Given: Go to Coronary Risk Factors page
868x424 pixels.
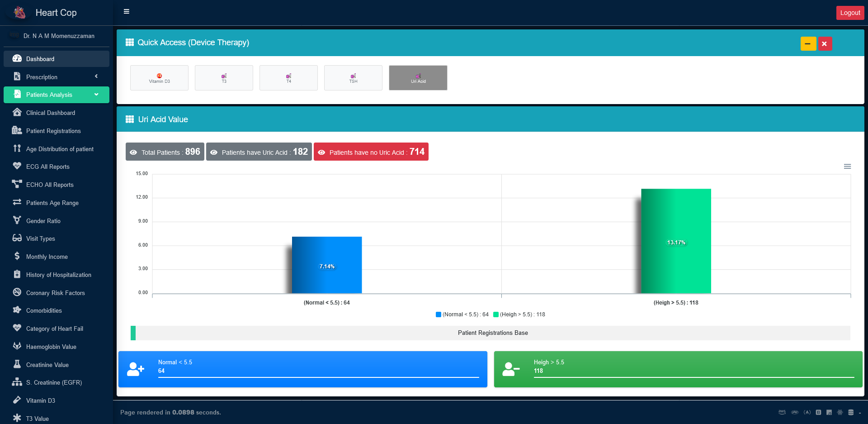Looking at the screenshot, I should click(x=56, y=293).
